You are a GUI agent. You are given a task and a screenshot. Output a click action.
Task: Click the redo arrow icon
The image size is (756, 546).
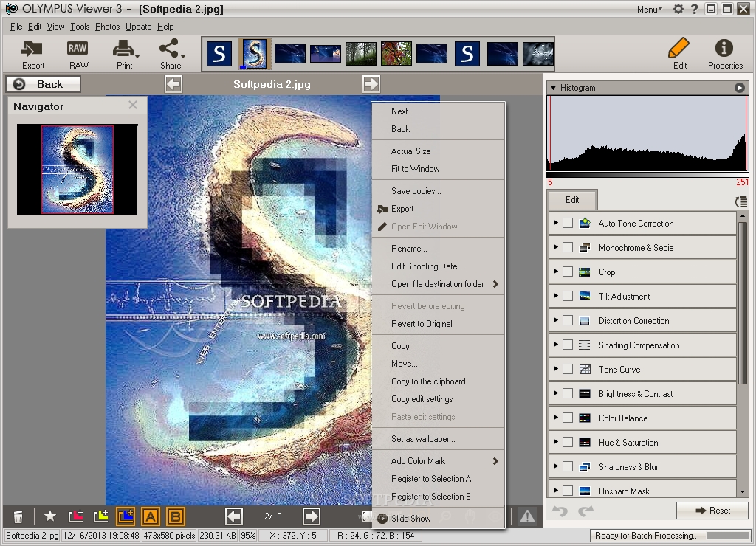click(585, 511)
